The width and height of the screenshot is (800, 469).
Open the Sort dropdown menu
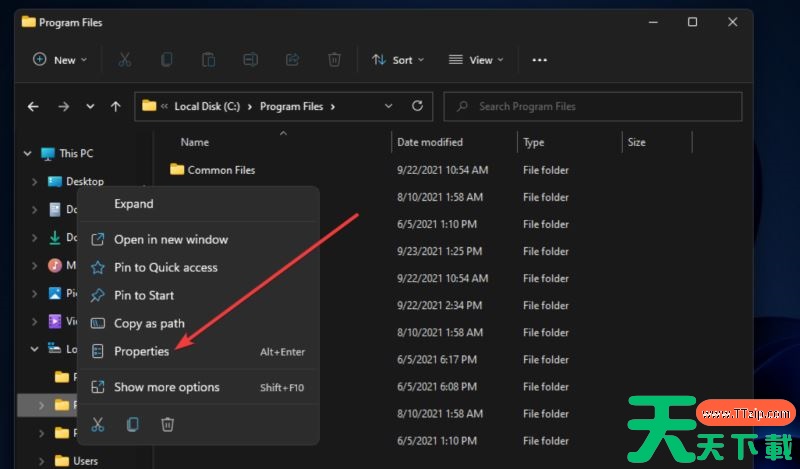click(x=398, y=60)
